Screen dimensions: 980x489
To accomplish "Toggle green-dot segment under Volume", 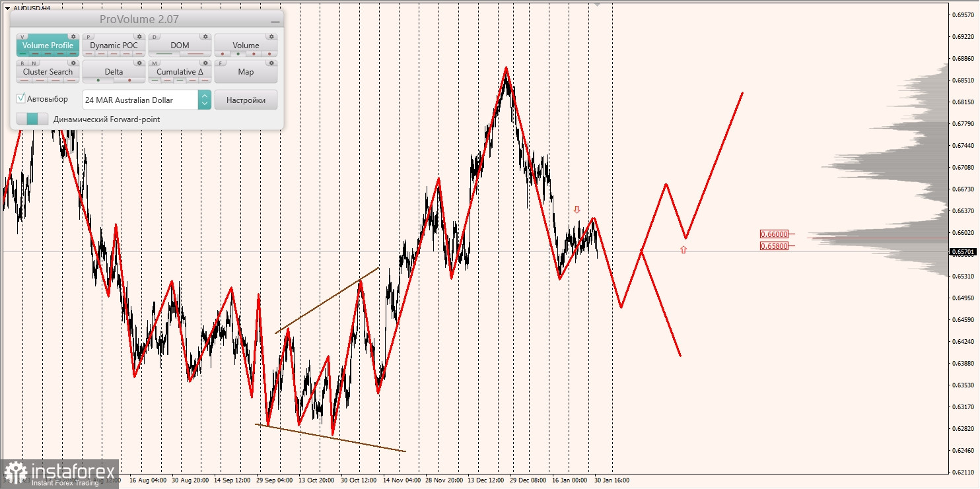I will pos(238,53).
